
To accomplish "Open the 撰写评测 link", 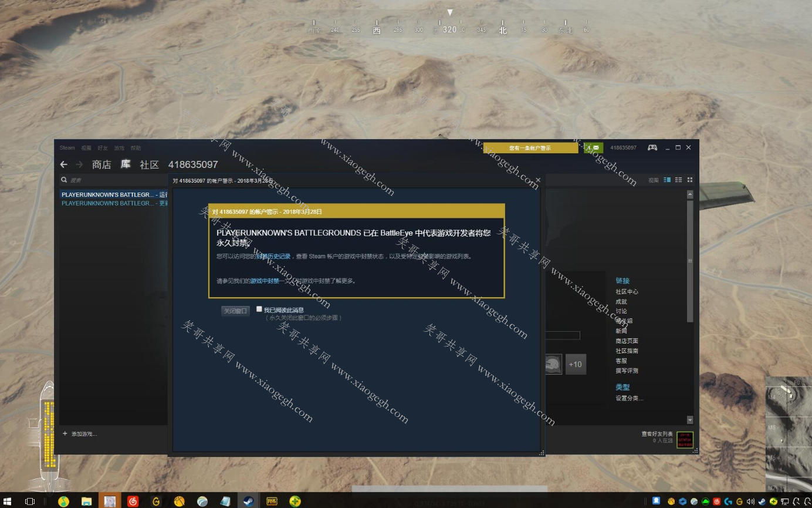I will 627,371.
